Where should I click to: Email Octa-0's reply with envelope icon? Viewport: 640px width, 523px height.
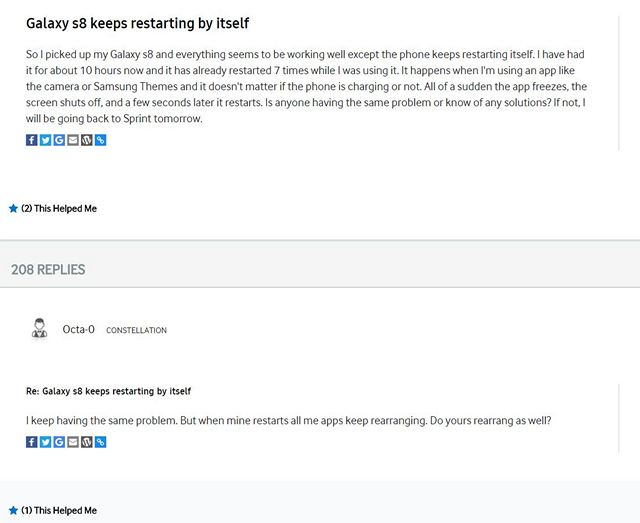click(x=73, y=442)
